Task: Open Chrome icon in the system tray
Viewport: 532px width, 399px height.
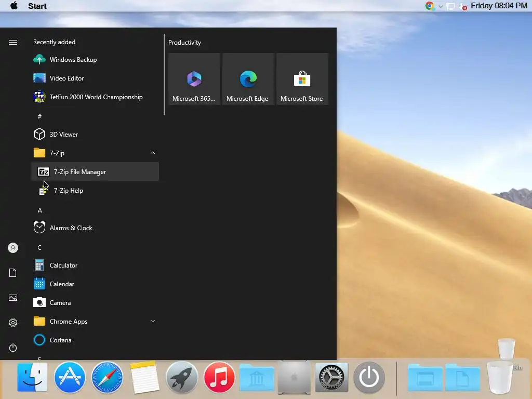Action: [430, 6]
